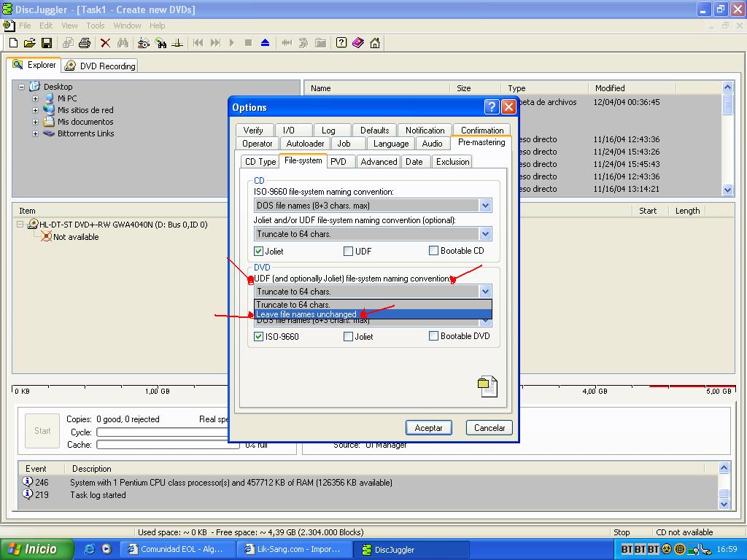
Task: Click the Print toolbar icon
Action: (x=84, y=43)
